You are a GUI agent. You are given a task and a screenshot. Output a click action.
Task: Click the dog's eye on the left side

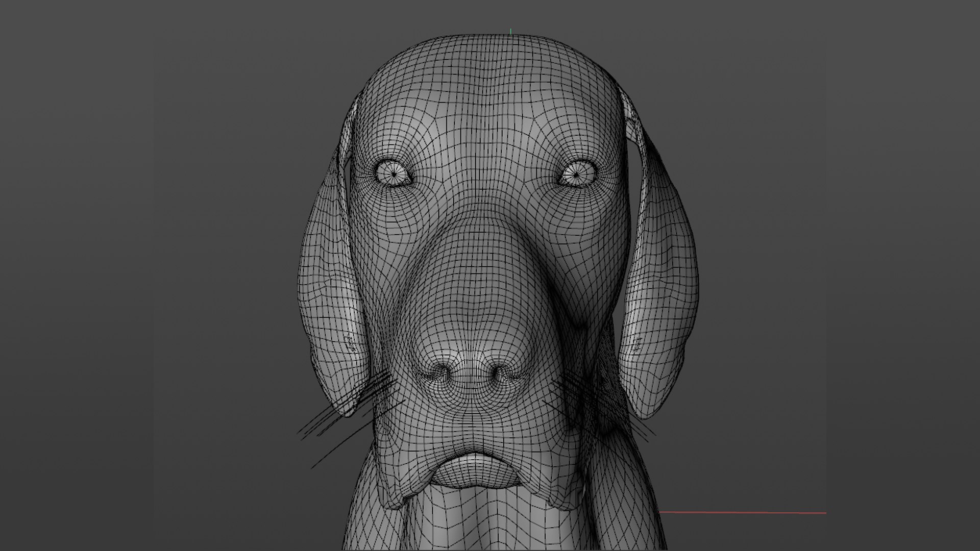click(394, 172)
